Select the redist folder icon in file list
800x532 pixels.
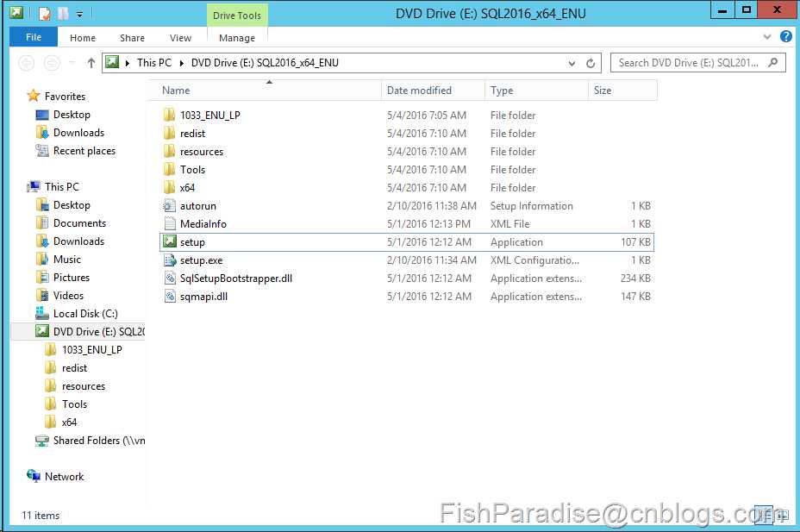click(169, 133)
